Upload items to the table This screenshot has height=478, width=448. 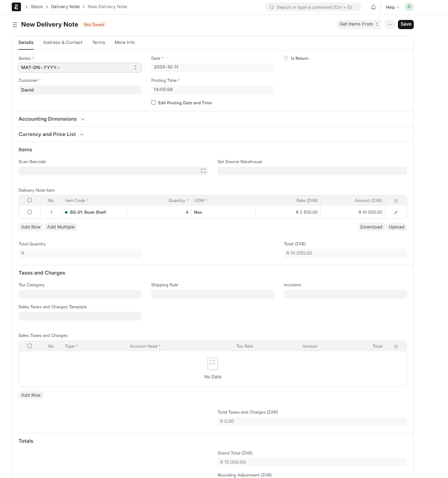(396, 227)
